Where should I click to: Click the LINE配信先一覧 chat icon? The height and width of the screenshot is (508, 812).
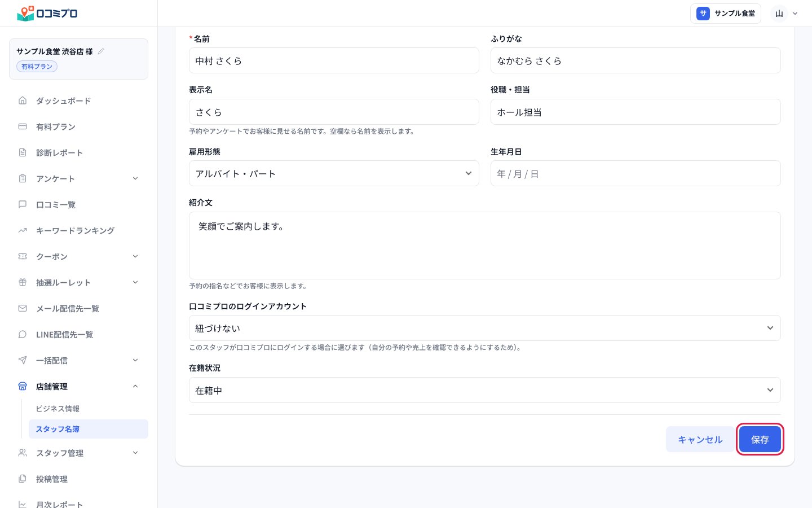click(x=23, y=334)
